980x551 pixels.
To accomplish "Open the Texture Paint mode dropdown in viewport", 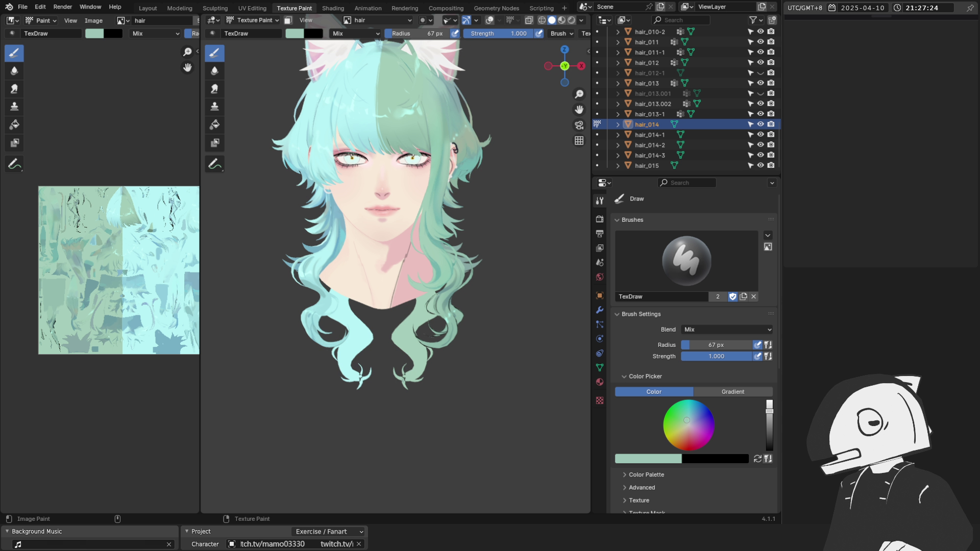I will tap(253, 20).
